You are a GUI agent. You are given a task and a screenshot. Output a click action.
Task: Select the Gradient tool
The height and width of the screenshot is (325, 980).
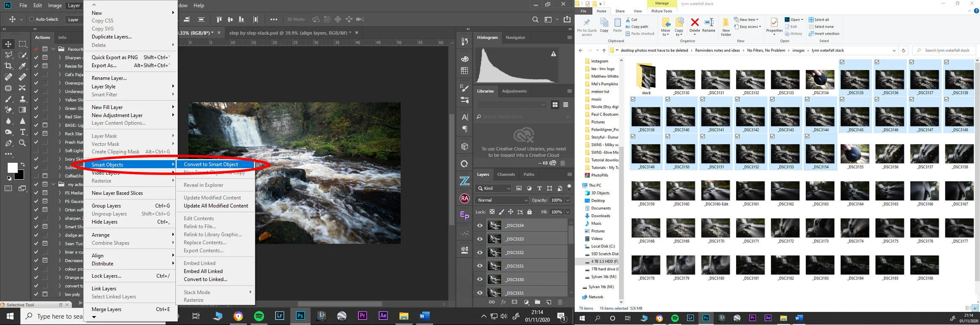pos(22,110)
